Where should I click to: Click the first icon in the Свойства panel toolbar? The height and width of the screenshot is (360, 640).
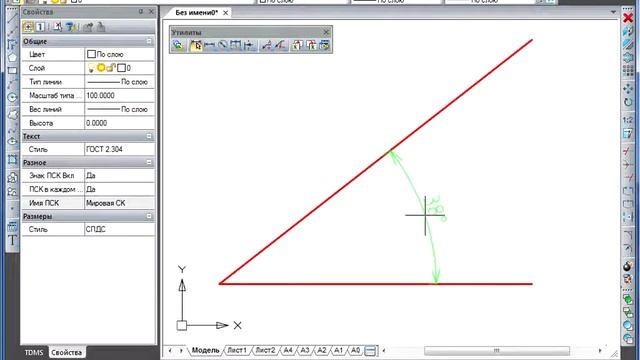click(28, 27)
